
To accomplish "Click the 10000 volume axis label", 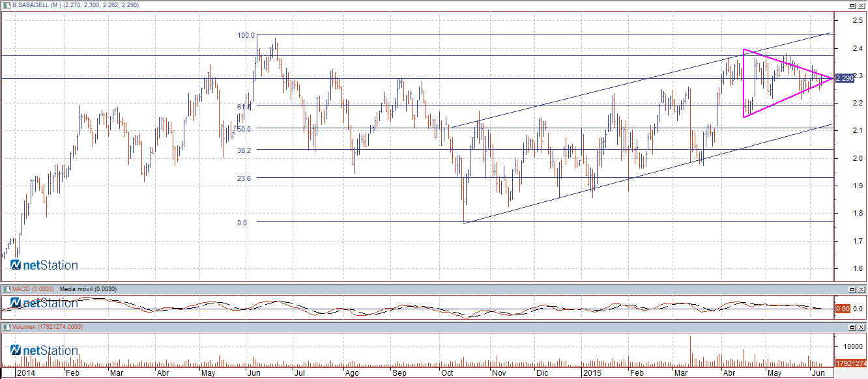I will pyautogui.click(x=854, y=346).
